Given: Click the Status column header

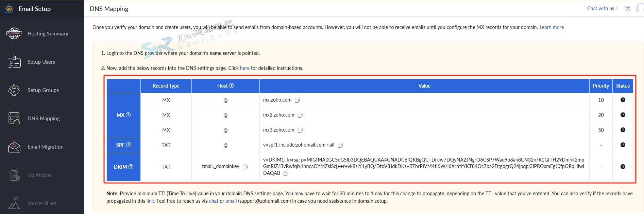Looking at the screenshot, I should coord(623,86).
